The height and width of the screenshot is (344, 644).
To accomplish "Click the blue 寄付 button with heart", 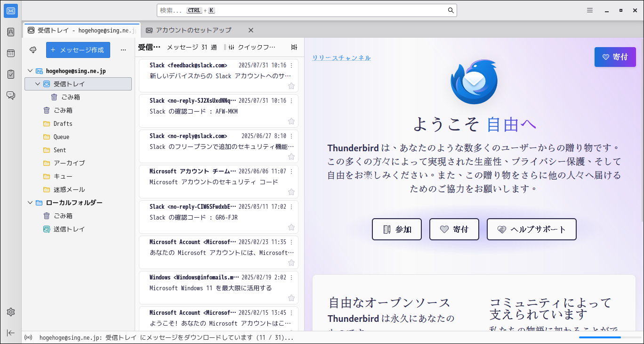I will point(615,57).
